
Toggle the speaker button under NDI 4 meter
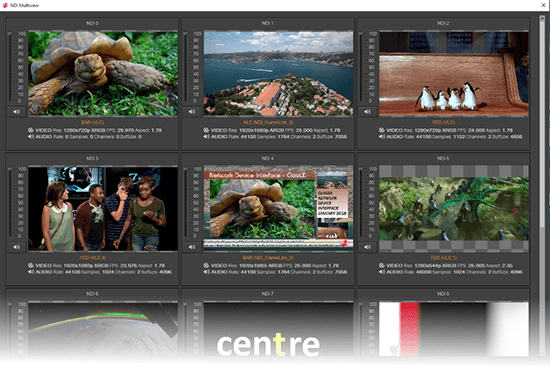(192, 247)
